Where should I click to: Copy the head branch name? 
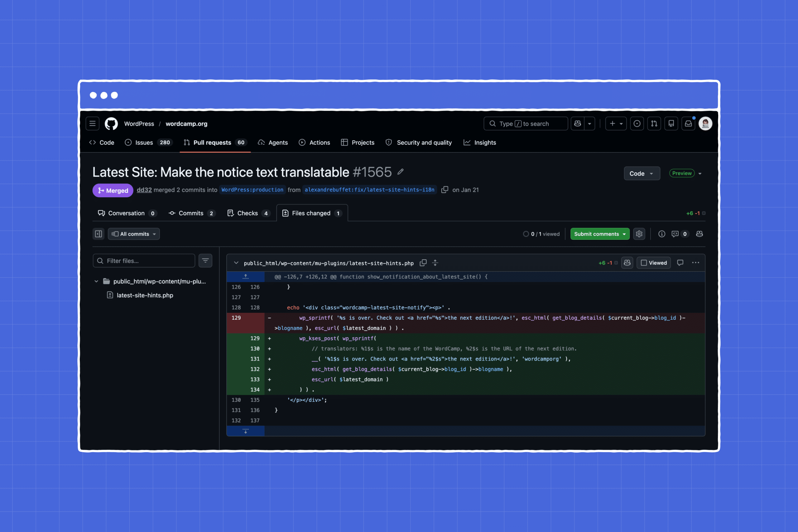click(x=445, y=190)
